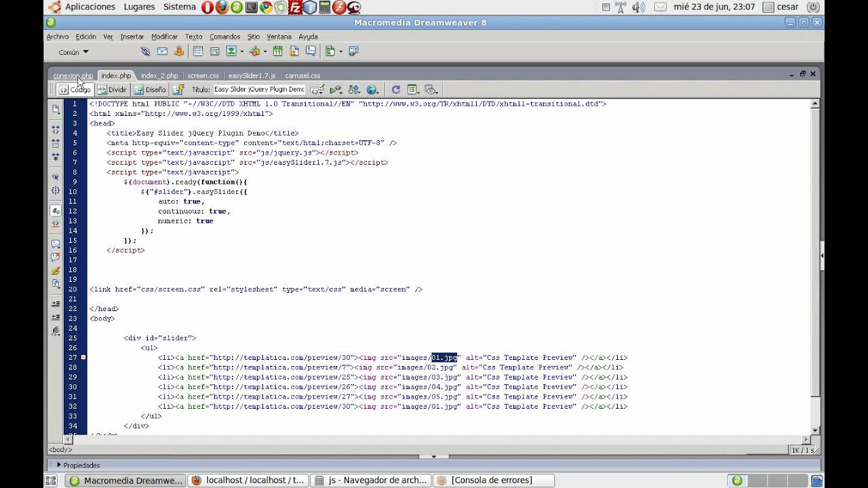Click Collapse Selection icon
Image resolution: width=868 pixels, height=488 pixels.
click(56, 143)
